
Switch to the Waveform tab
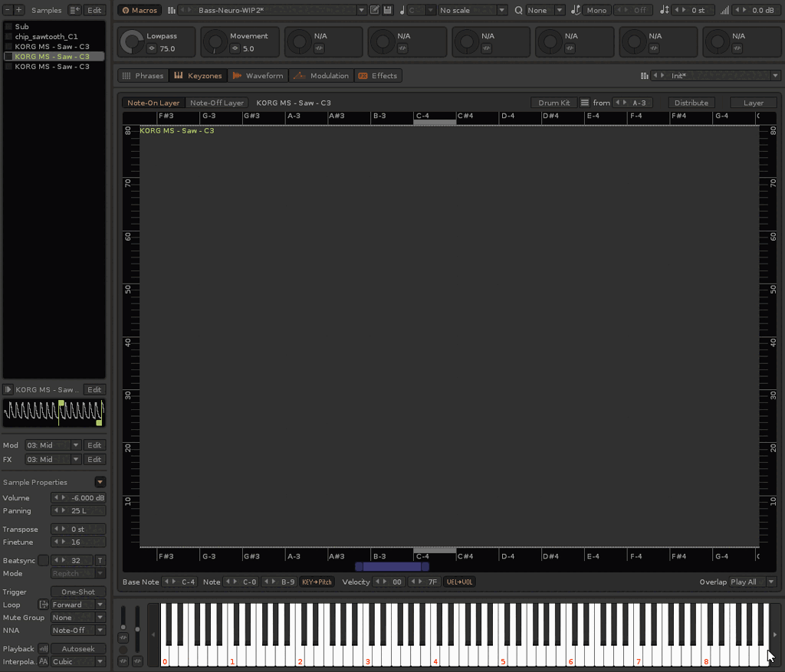tap(258, 76)
